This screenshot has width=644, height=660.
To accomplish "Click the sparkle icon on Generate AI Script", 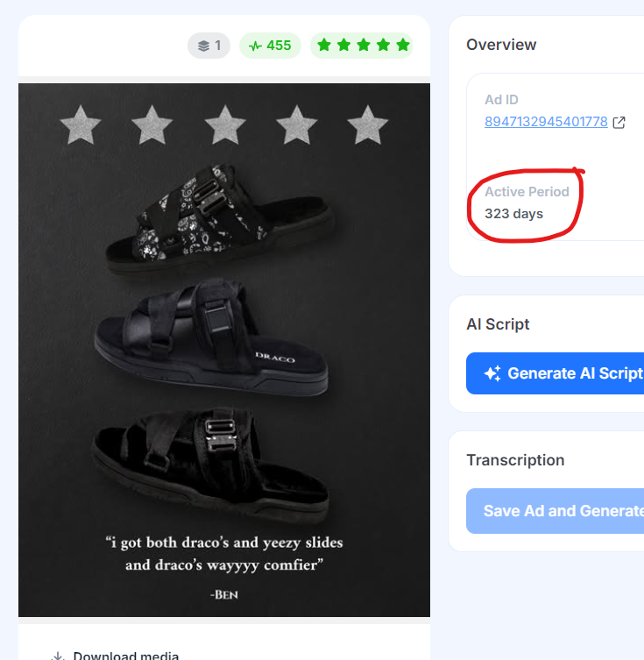I will click(492, 373).
